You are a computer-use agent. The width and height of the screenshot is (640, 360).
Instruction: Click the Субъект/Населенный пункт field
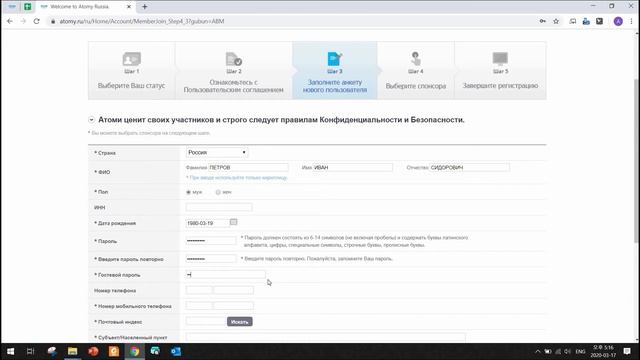[325, 337]
